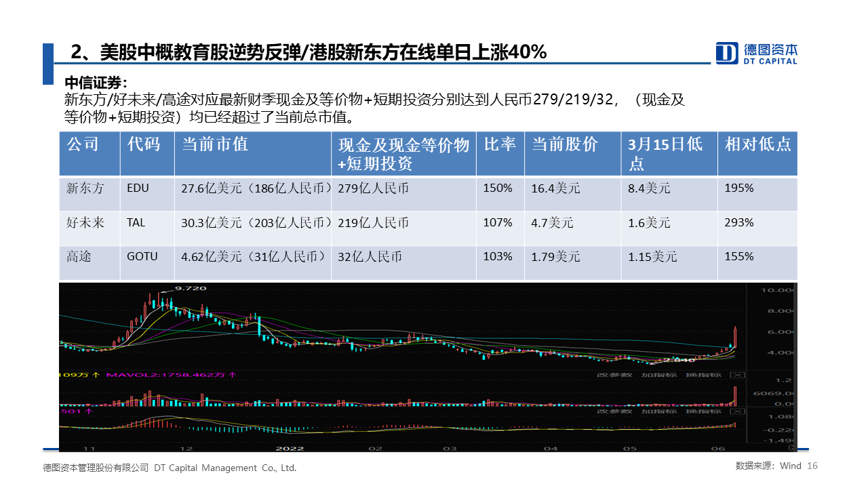Select the 16.4美元 price cell

572,193
